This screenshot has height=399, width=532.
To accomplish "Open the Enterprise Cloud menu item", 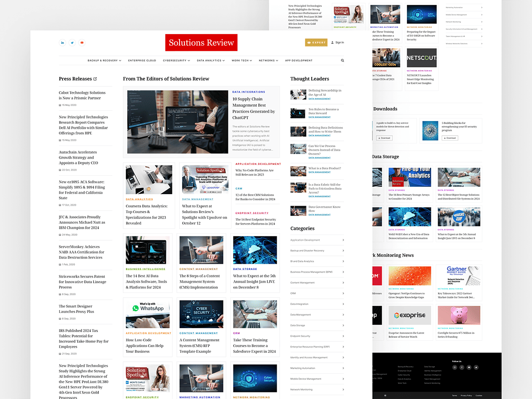I will pos(142,60).
